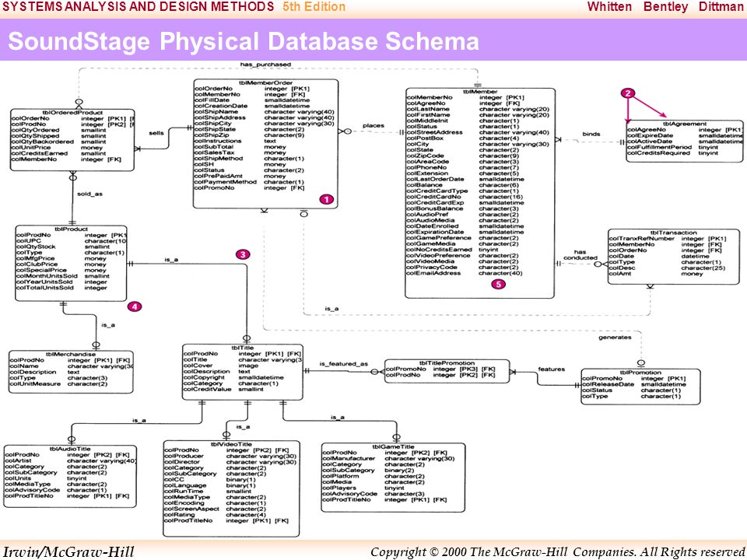Screen dimensions: 747x560
Task: Select the tblVideoTitle table name
Action: coord(231,444)
